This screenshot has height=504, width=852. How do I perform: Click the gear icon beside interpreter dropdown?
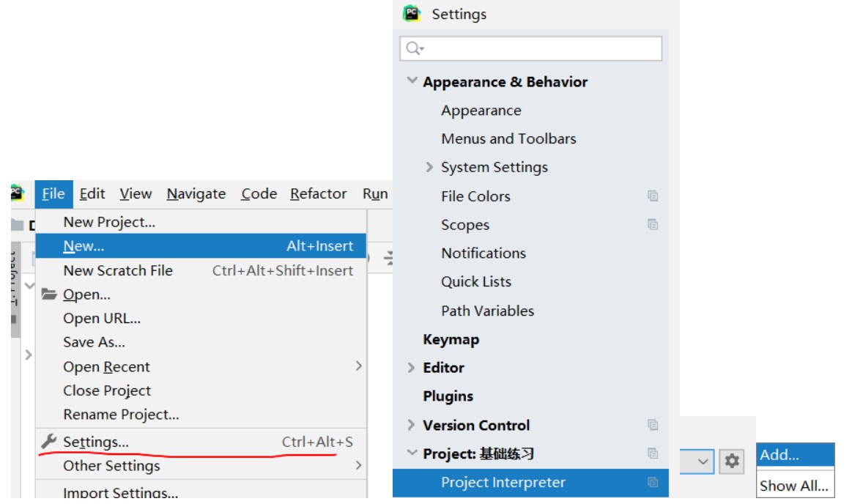click(732, 462)
